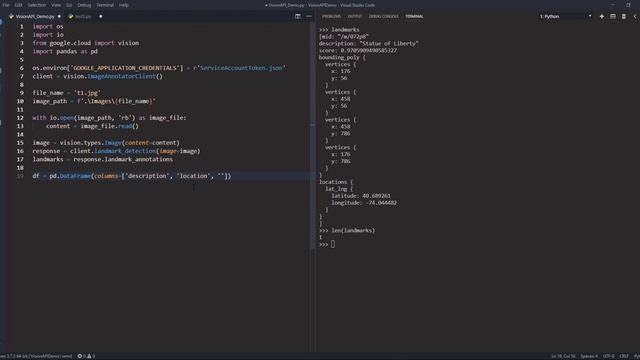Click the Python interpreter status bar entry
Screen dimensions: 640x360
(x=36, y=356)
